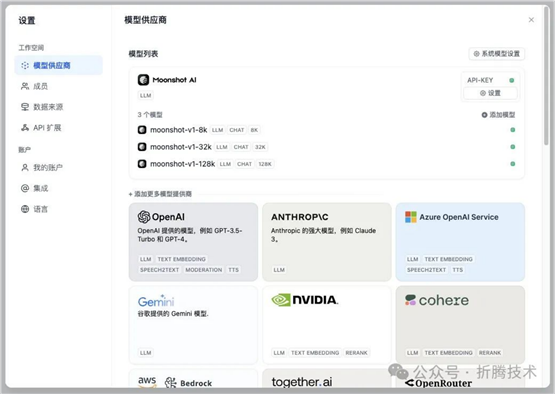The width and height of the screenshot is (555, 394).
Task: Click the 我的账户 person icon
Action: click(x=25, y=167)
